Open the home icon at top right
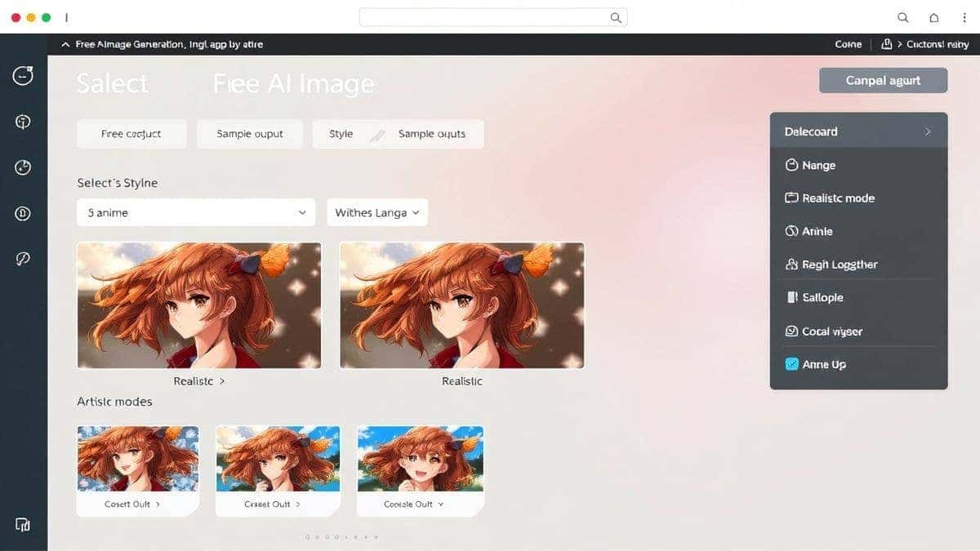Image resolution: width=980 pixels, height=551 pixels. (x=934, y=17)
